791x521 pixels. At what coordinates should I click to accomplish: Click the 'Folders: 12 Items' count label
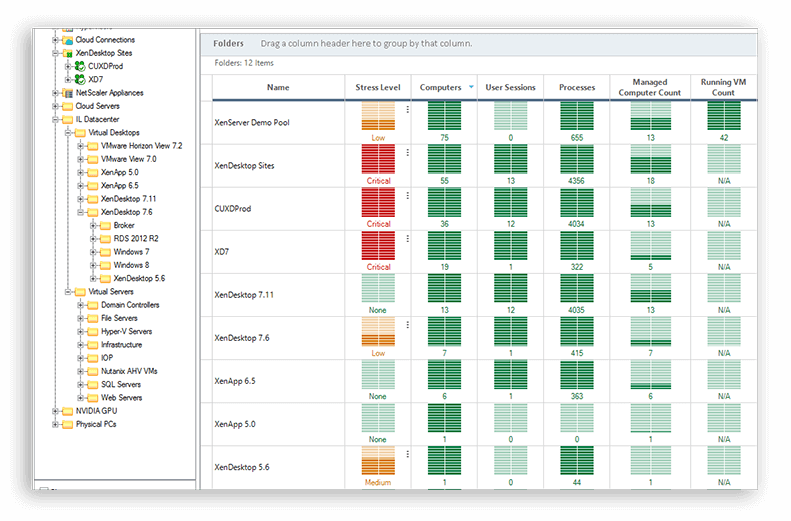244,63
